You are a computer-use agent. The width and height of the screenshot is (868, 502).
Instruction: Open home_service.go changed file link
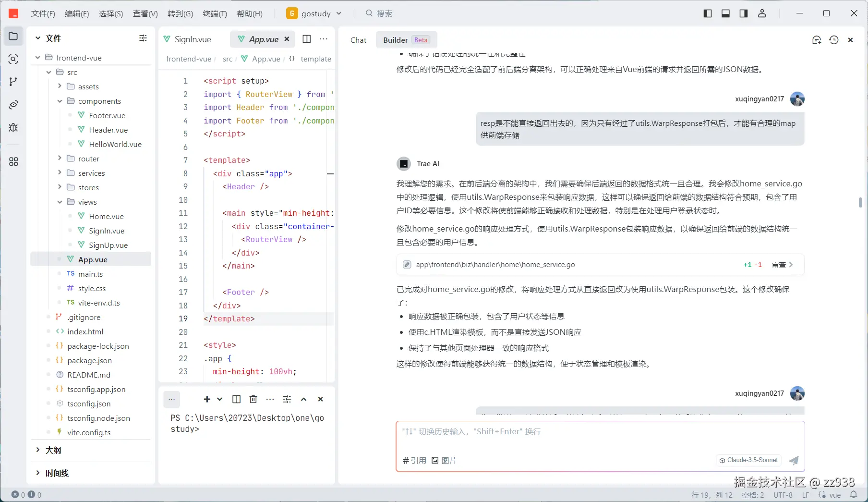click(x=495, y=265)
